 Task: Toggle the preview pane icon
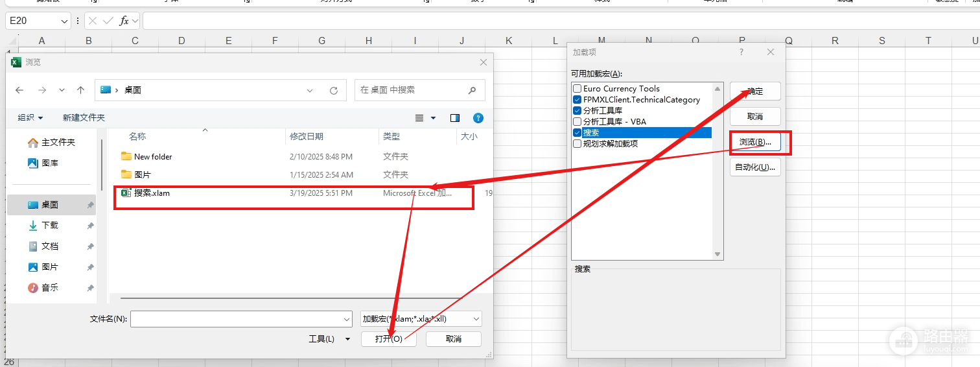tap(455, 118)
